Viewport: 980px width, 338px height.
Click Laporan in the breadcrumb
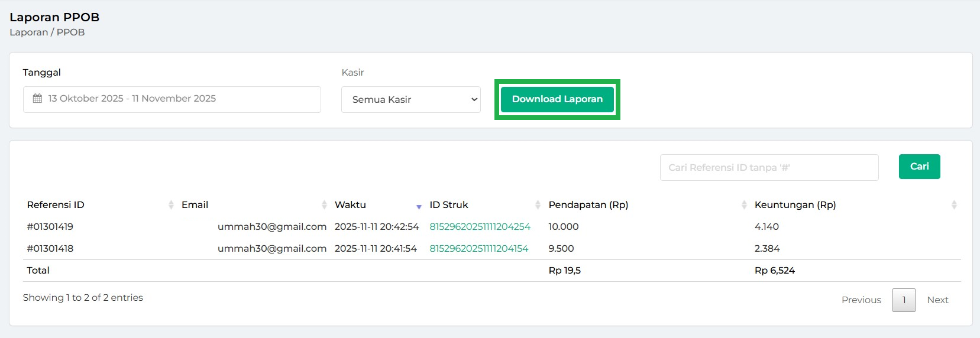coord(28,32)
